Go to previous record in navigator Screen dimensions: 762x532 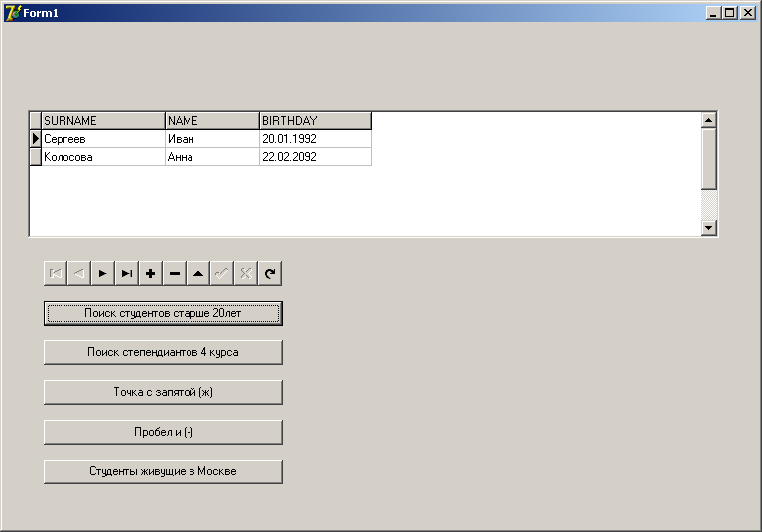click(79, 273)
